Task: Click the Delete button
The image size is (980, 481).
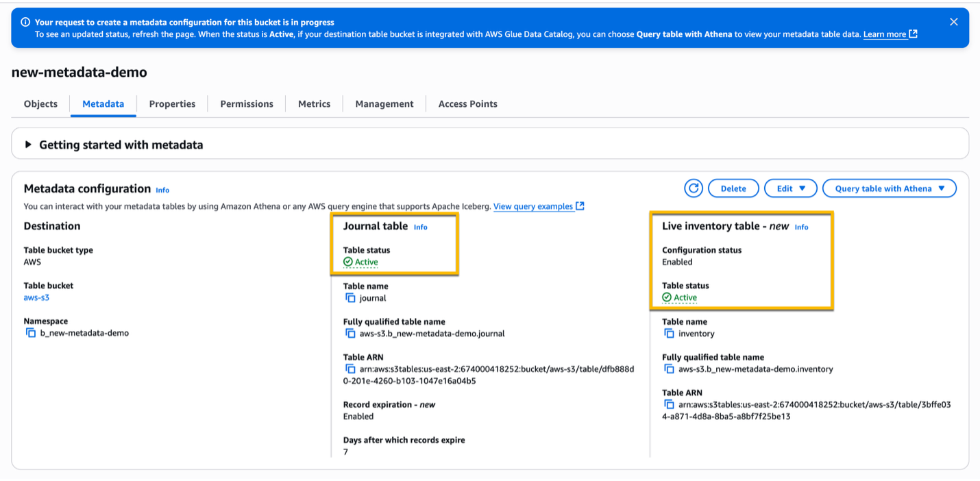Action: tap(733, 188)
